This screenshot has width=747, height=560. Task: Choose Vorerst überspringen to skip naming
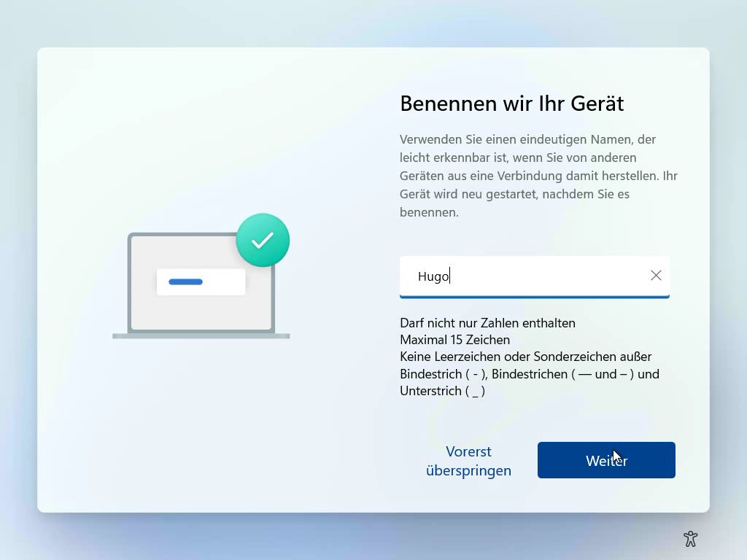pyautogui.click(x=468, y=461)
